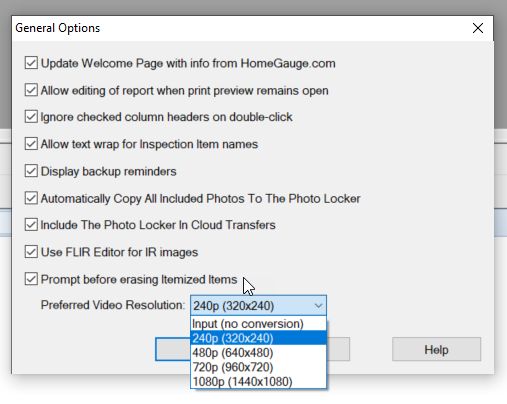Image resolution: width=507 pixels, height=404 pixels.
Task: Disable Use FLIR Editor for IR images
Action: click(x=31, y=252)
